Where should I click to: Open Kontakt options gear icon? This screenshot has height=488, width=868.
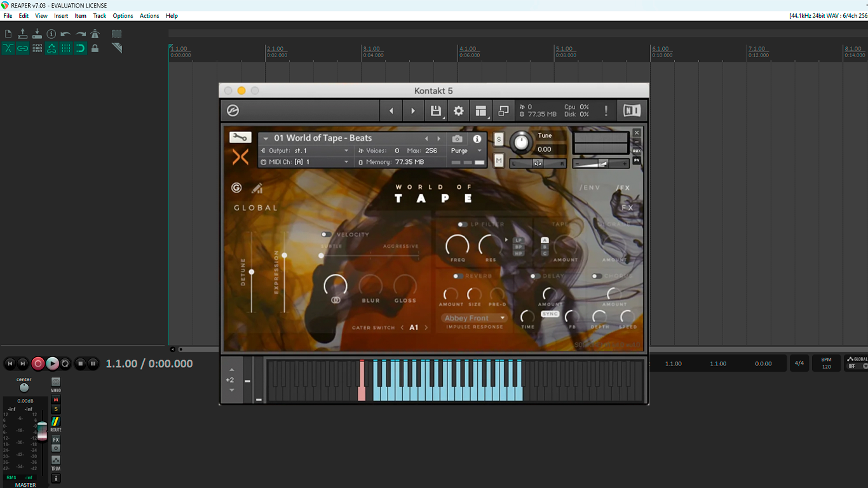pos(458,111)
